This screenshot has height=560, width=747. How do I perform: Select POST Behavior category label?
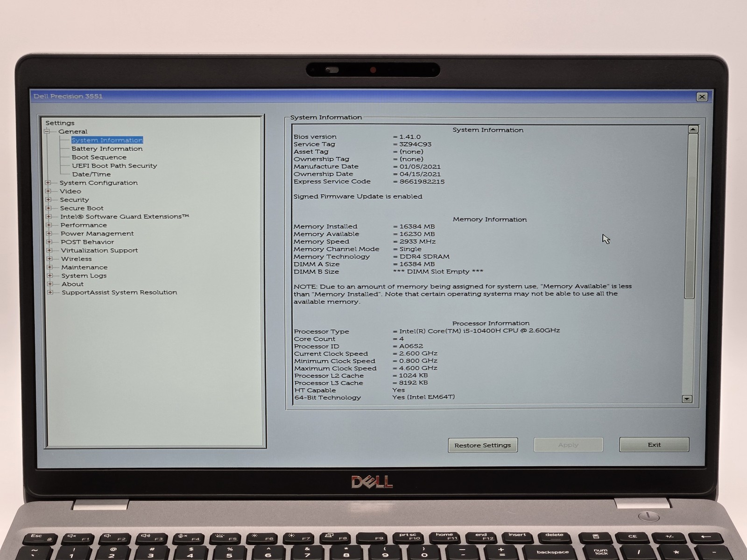click(x=87, y=242)
